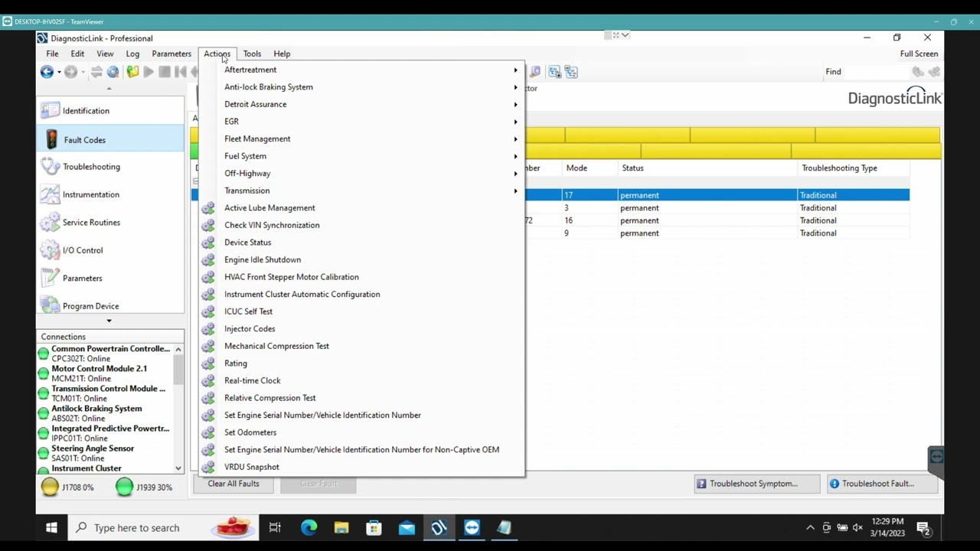Open the Help menu
The width and height of the screenshot is (980, 551).
282,54
